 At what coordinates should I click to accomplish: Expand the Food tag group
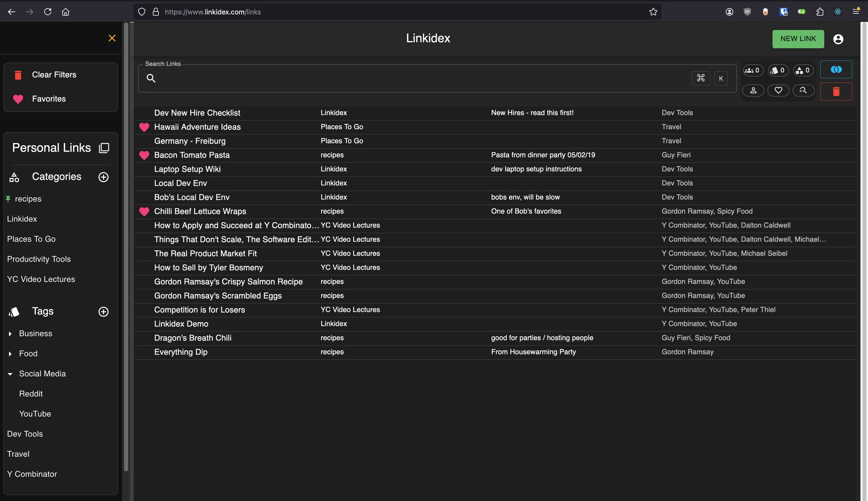tap(10, 354)
